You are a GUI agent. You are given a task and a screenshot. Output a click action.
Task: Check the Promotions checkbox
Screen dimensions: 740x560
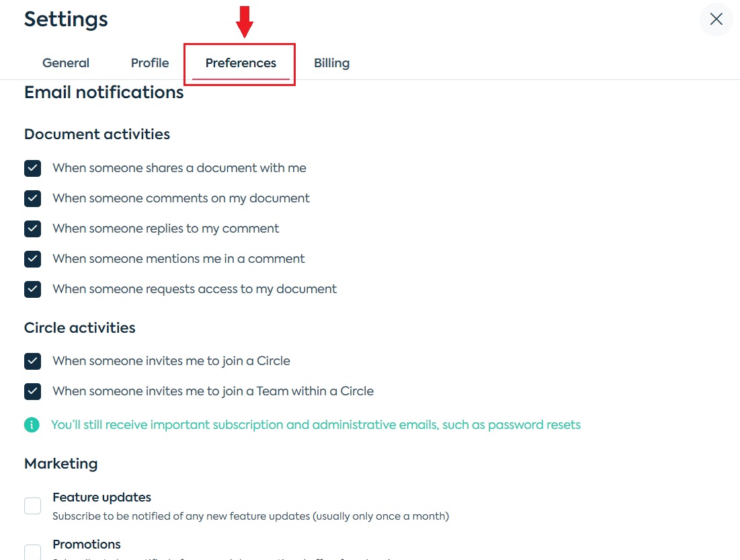32,552
